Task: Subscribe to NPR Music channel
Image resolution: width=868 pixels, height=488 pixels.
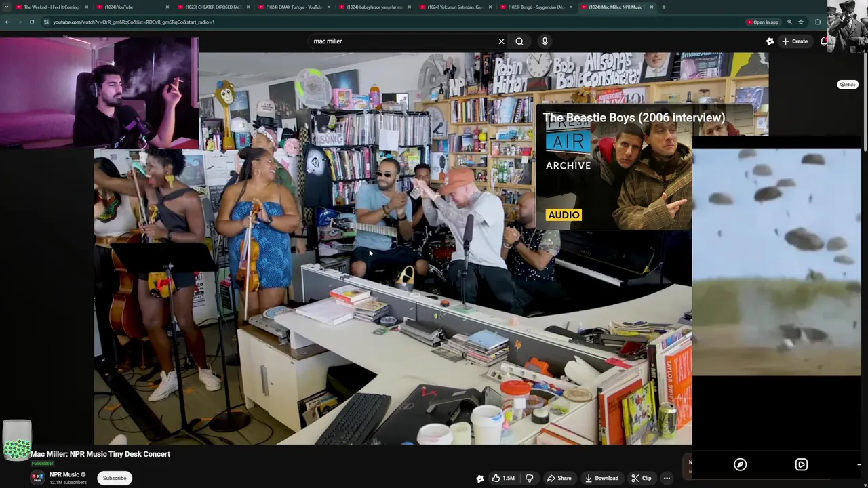Action: click(x=115, y=478)
